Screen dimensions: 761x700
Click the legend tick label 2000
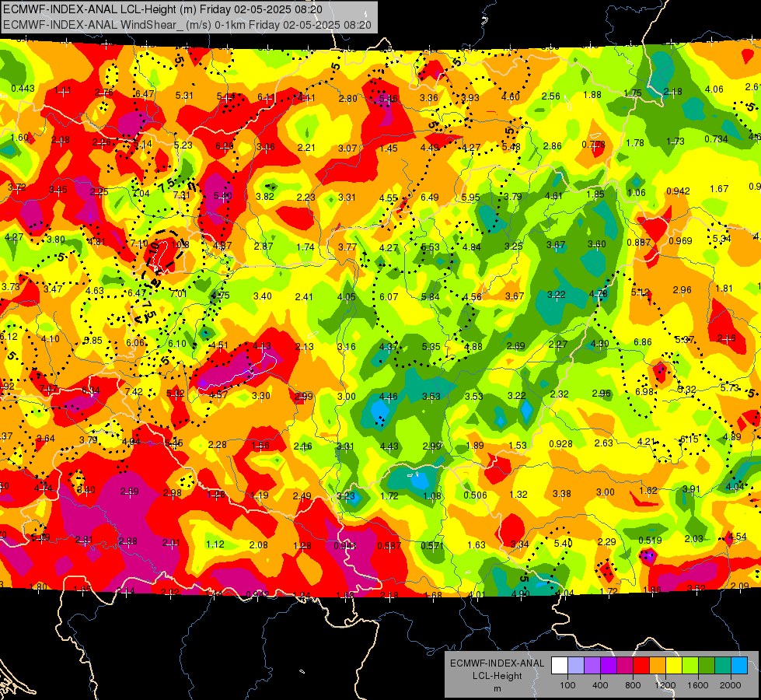[730, 685]
